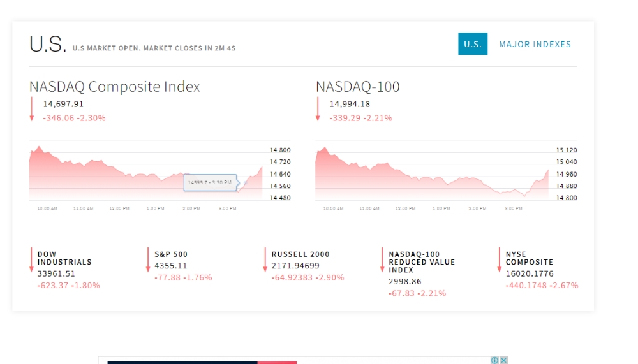Click the NASDAQ-100 Reduced Value arrow icon
Image resolution: width=638 pixels, height=364 pixels.
tap(382, 260)
